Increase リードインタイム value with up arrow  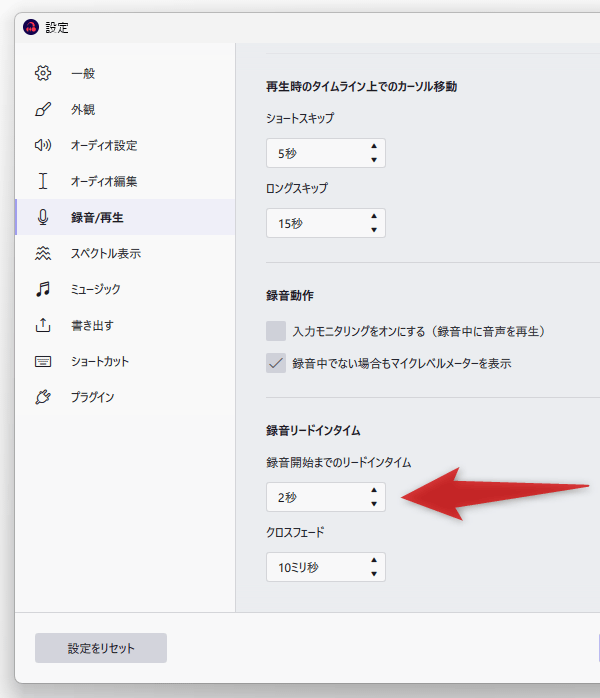[x=374, y=490]
